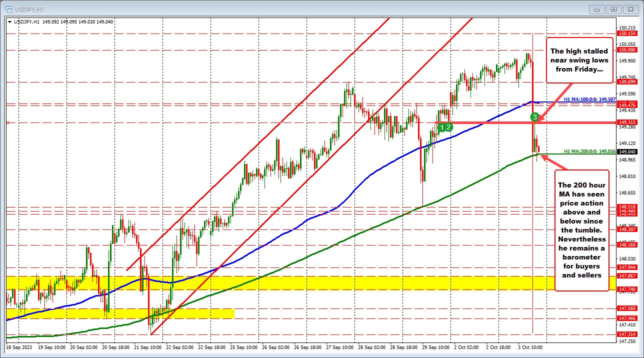
Task: Click green circle marker labeled 2
Action: coord(448,128)
